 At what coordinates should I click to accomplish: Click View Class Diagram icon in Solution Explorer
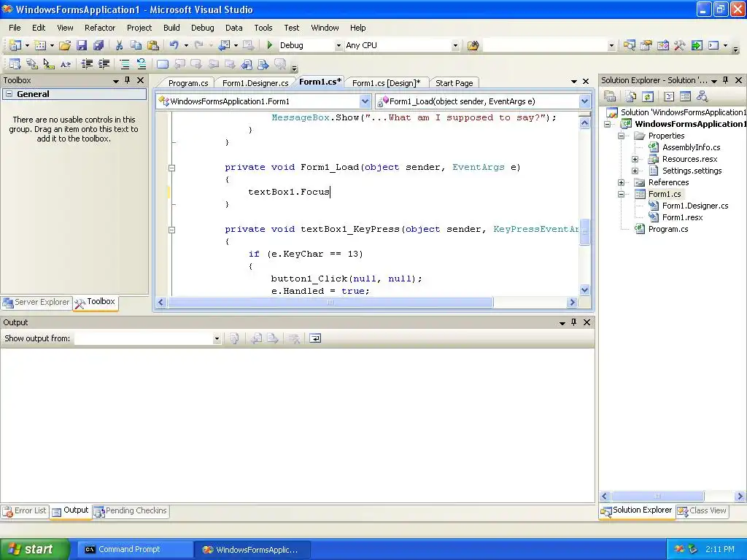(703, 97)
